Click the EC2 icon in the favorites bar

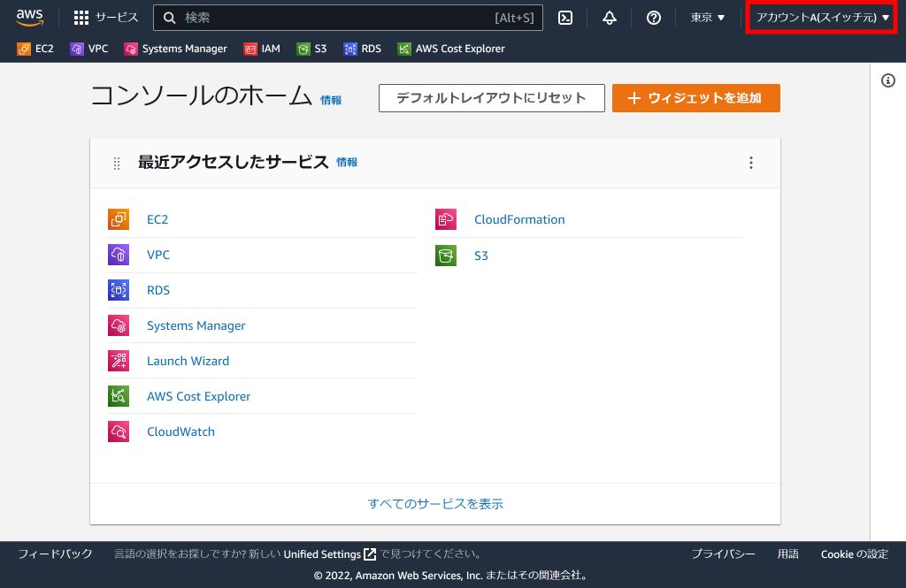[24, 50]
